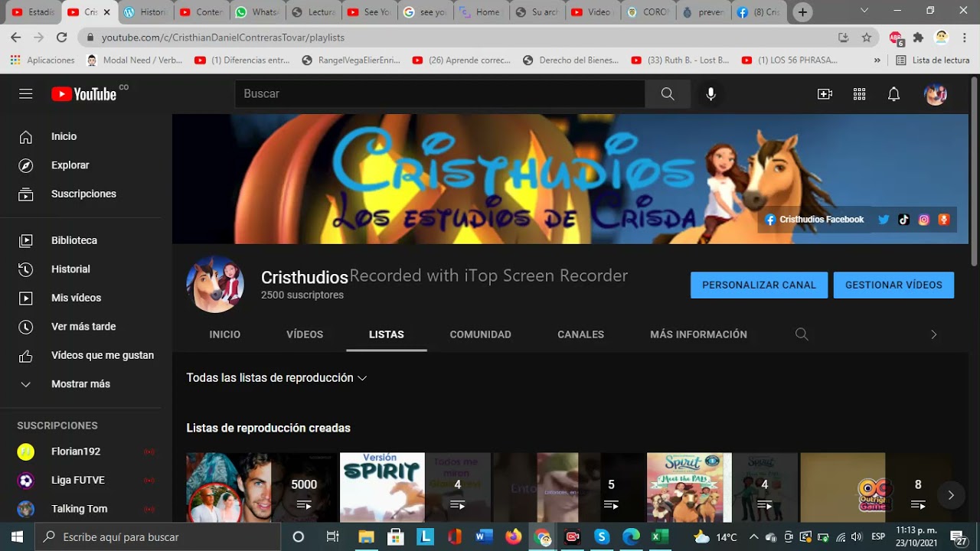
Task: Click the YouTube logo
Action: click(x=84, y=93)
